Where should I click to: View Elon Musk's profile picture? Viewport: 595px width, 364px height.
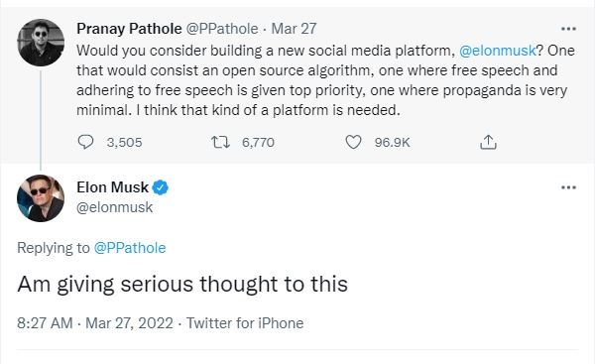(41, 198)
